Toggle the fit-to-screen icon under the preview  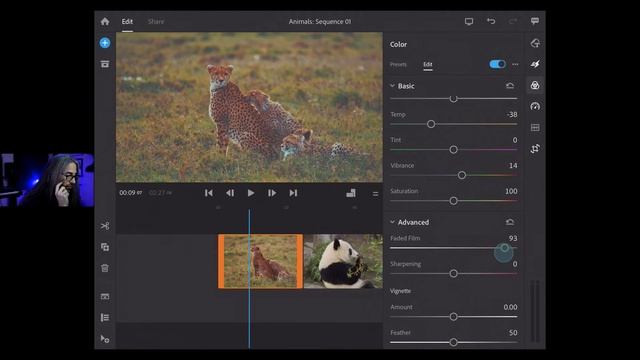click(x=351, y=193)
